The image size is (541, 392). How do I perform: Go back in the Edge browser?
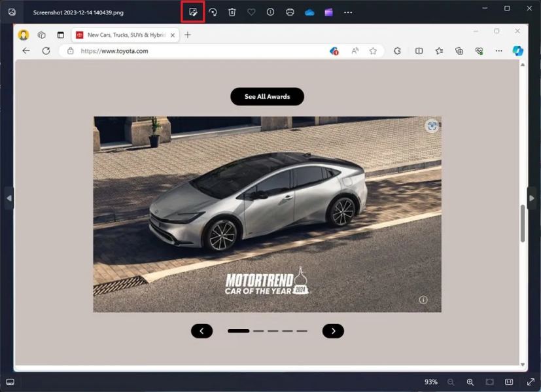tap(26, 51)
